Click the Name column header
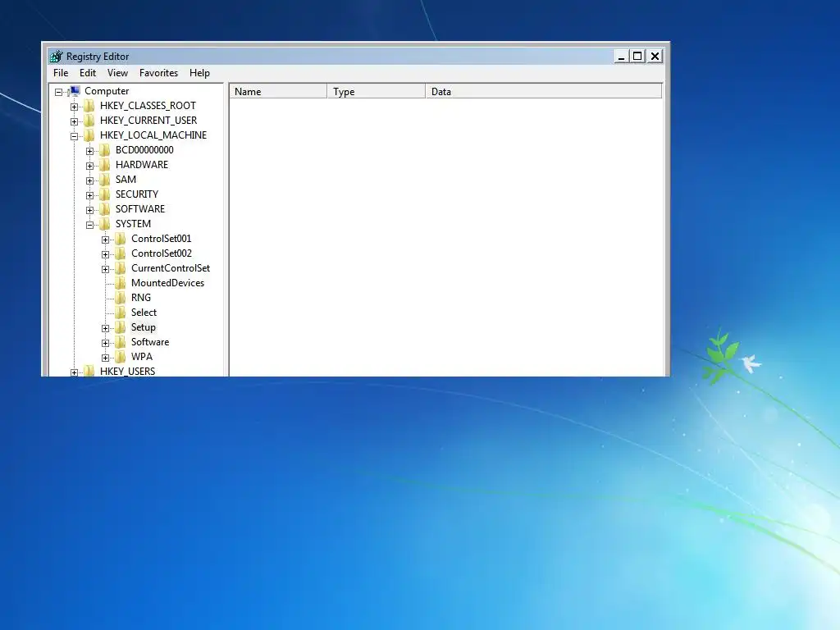The width and height of the screenshot is (840, 630). [x=278, y=92]
